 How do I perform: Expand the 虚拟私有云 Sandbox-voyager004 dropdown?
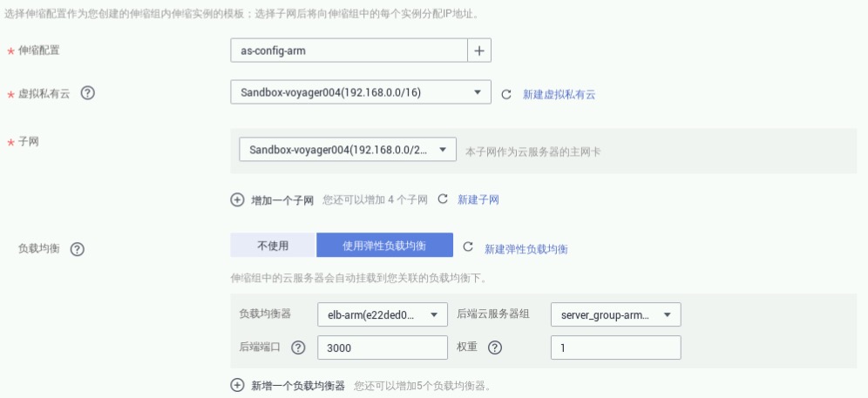[x=361, y=92]
